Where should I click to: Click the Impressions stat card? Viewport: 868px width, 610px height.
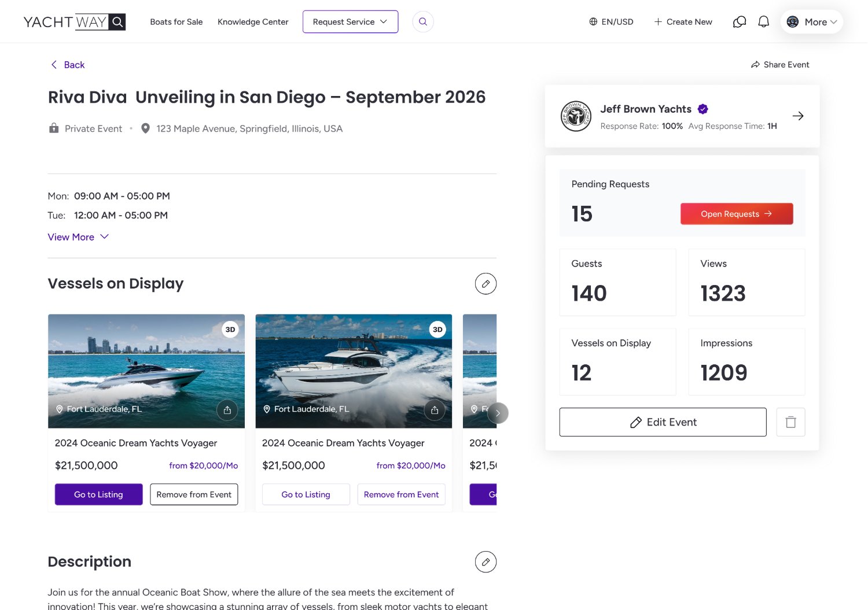point(747,362)
